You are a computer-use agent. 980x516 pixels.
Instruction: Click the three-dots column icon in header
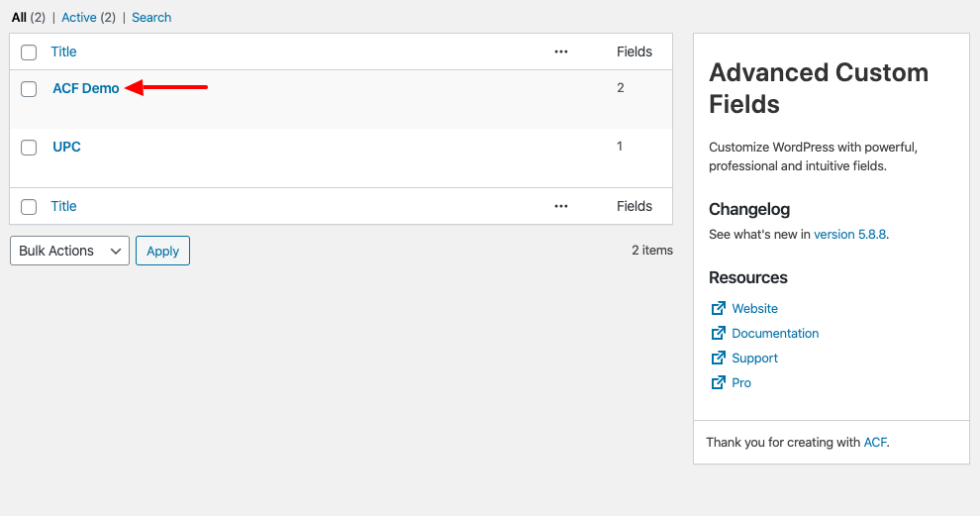click(561, 52)
